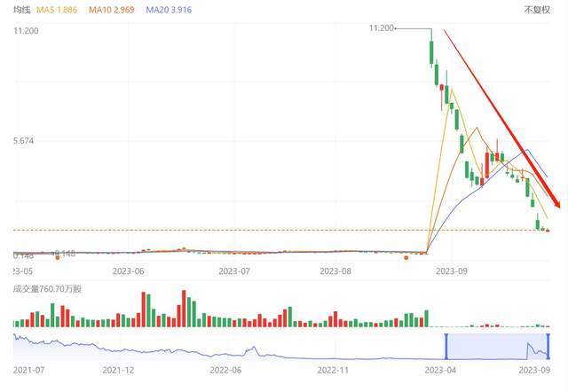Open the 不复权 adjustment dropdown
Image resolution: width=568 pixels, height=392 pixels.
537,10
